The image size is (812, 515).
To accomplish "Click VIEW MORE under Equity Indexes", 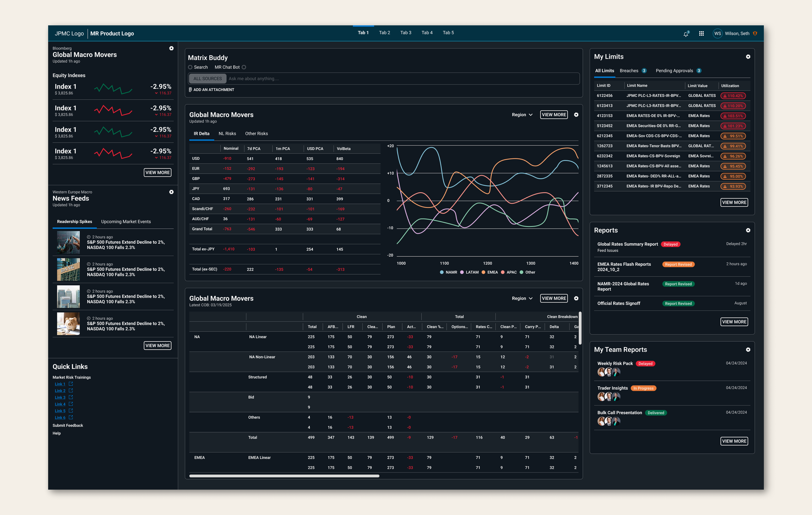I will (x=157, y=172).
